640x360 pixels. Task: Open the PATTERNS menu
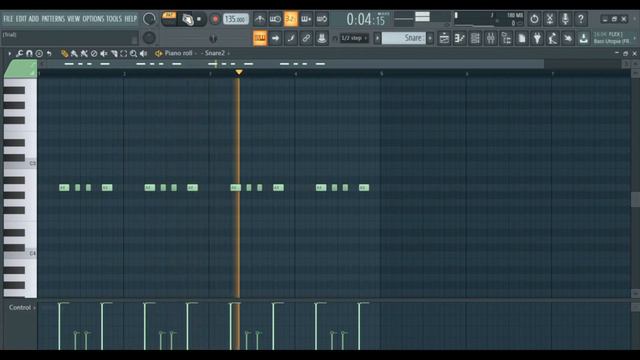53,19
